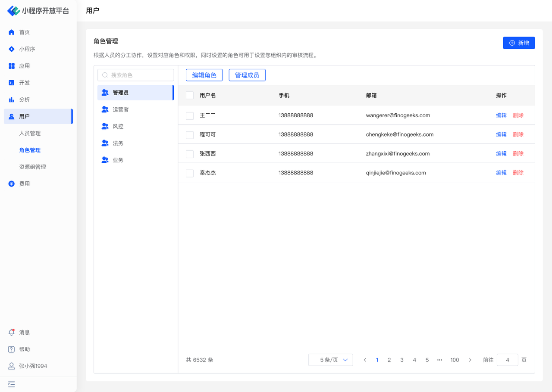
Task: Click the home icon in sidebar
Action: [x=12, y=32]
